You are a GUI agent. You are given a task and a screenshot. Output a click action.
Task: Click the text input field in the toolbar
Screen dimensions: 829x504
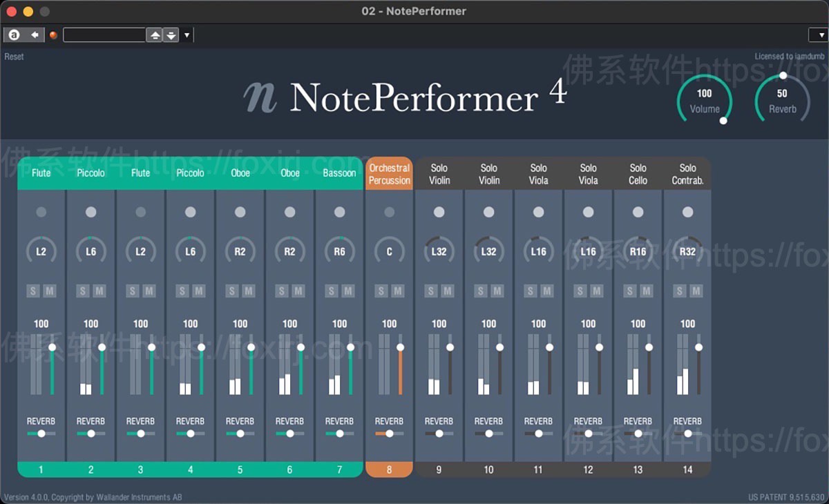click(104, 34)
